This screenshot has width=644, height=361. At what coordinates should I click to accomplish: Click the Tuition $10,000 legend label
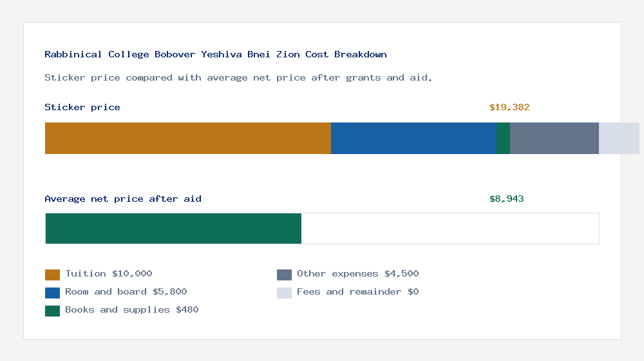pos(109,274)
